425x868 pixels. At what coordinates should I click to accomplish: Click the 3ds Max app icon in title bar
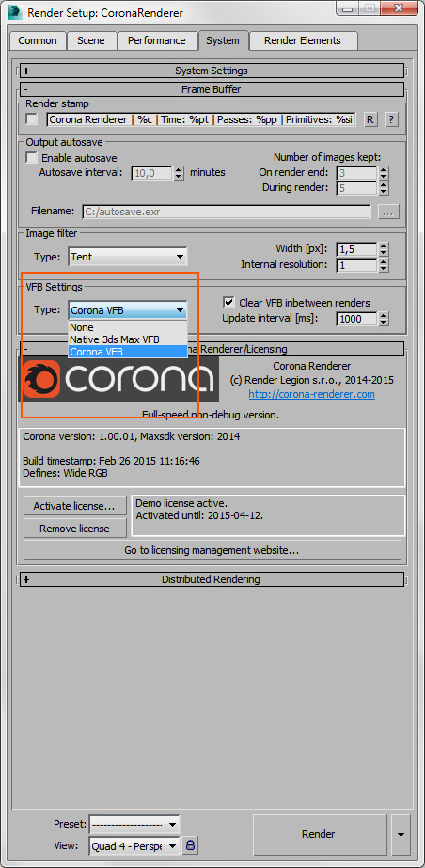tap(14, 11)
